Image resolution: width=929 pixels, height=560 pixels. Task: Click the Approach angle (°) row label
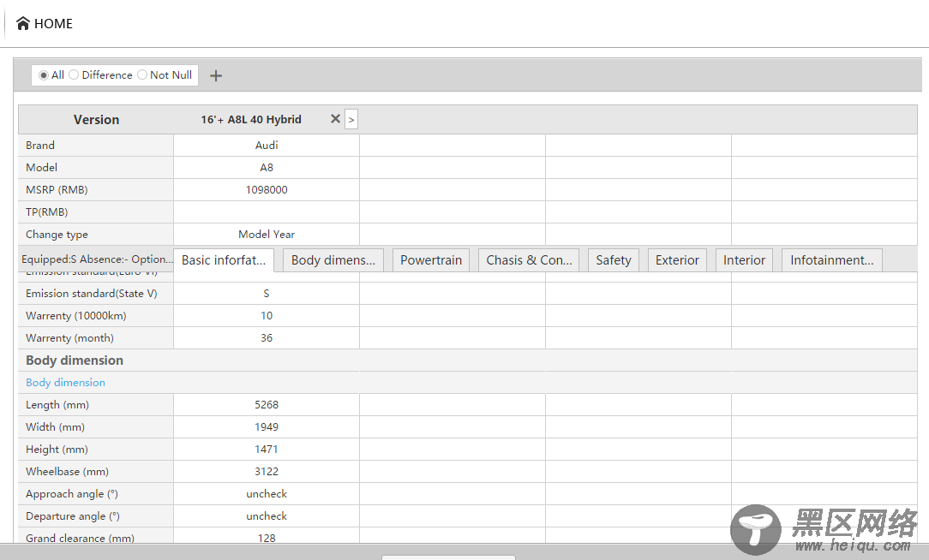[x=72, y=494]
